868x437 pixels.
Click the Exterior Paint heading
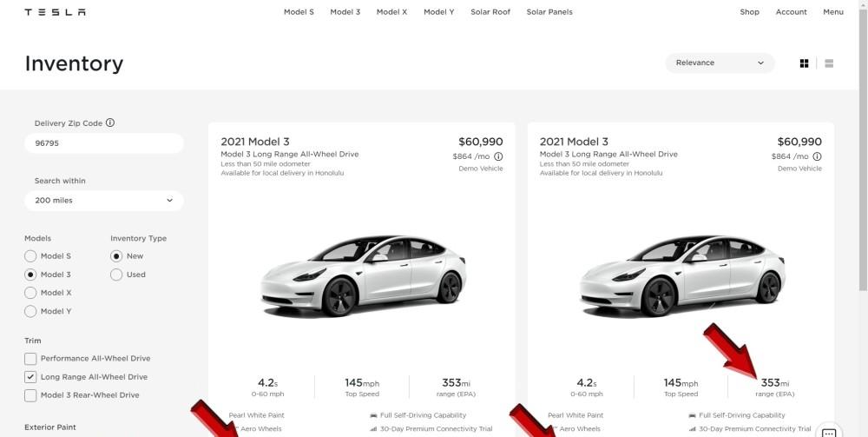tap(50, 427)
